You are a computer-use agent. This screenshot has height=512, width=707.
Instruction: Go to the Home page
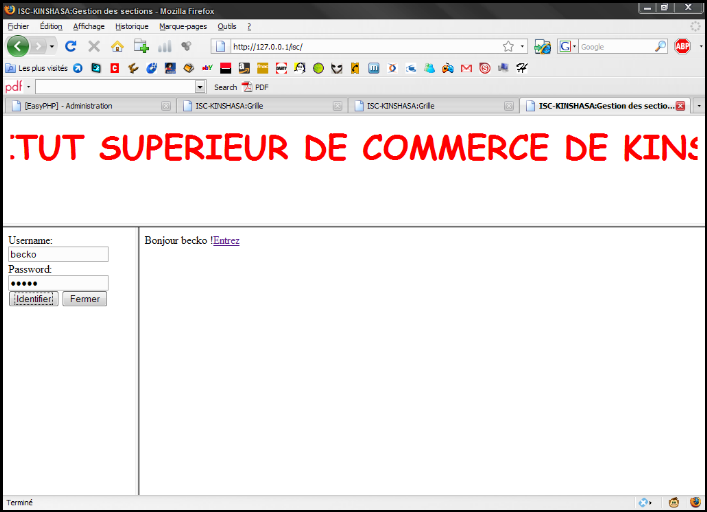tap(117, 46)
